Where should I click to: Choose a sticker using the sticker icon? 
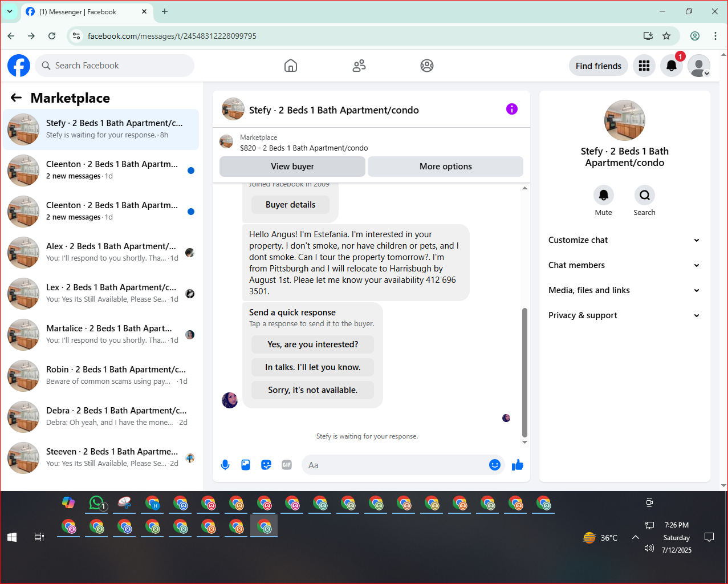pos(266,465)
